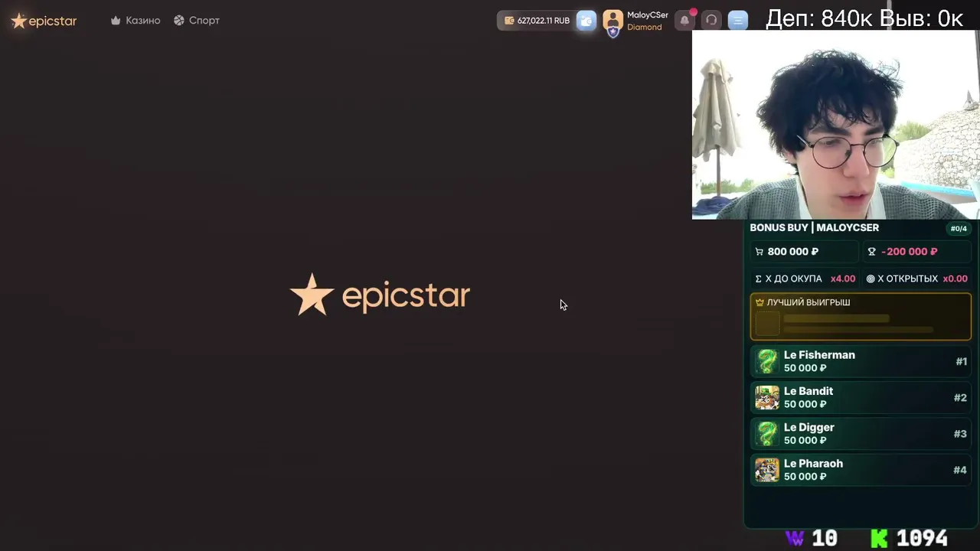Open the MaloyCSer profile avatar
The width and height of the screenshot is (980, 551).
(612, 21)
